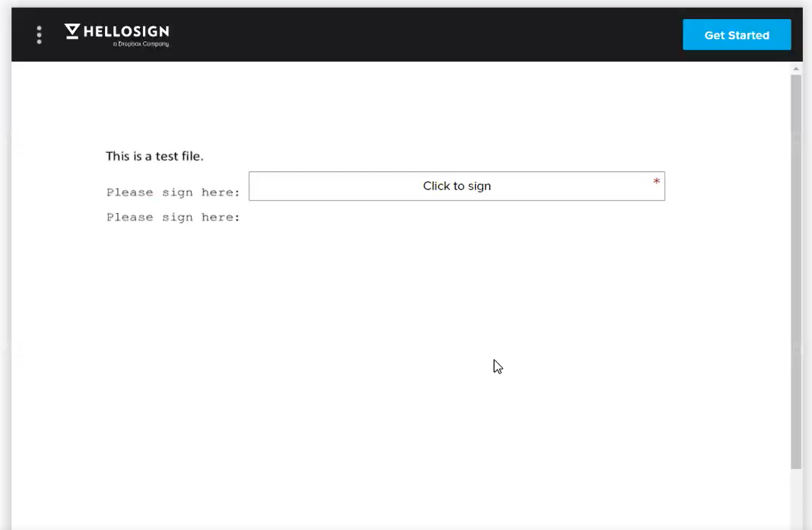Click the scrollbar down arrow
812x530 pixels.
(x=796, y=523)
